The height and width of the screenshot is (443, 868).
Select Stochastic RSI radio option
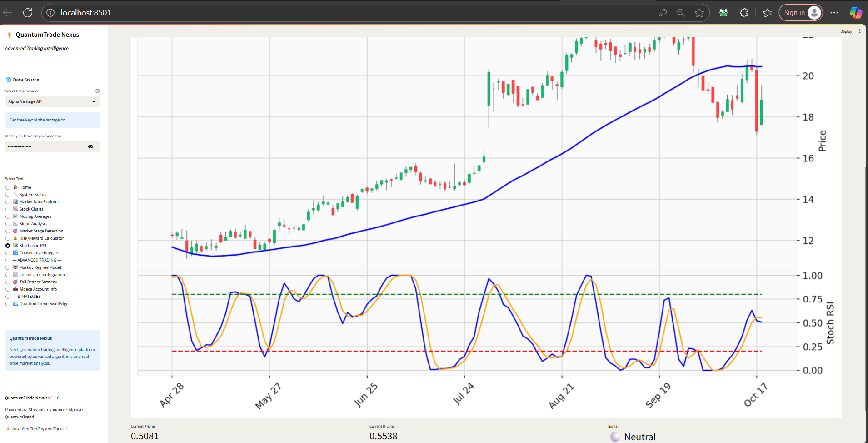coord(8,246)
